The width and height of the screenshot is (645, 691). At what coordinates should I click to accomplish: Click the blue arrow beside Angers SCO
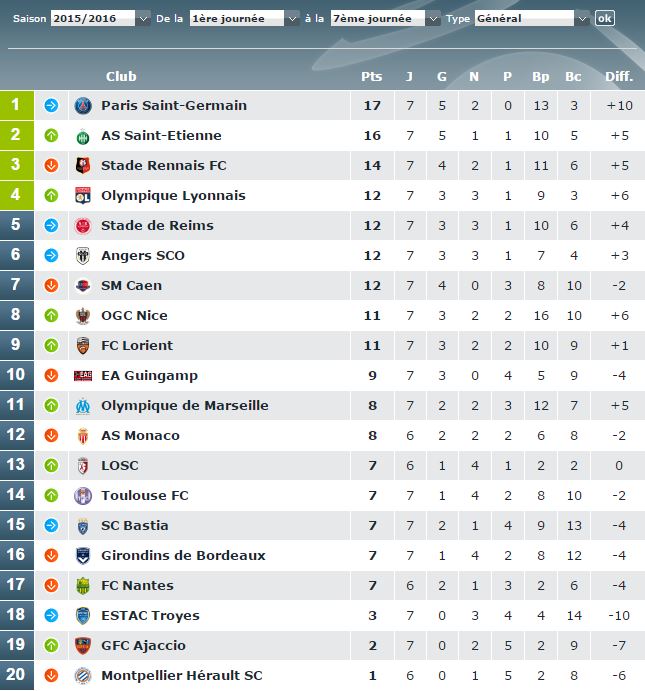pyautogui.click(x=52, y=256)
